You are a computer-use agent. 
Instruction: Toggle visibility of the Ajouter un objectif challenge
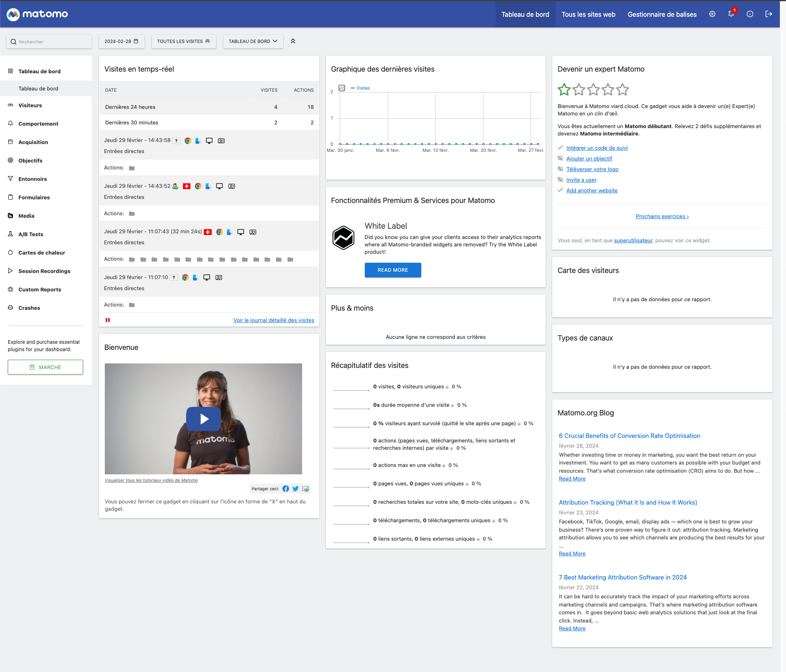560,158
